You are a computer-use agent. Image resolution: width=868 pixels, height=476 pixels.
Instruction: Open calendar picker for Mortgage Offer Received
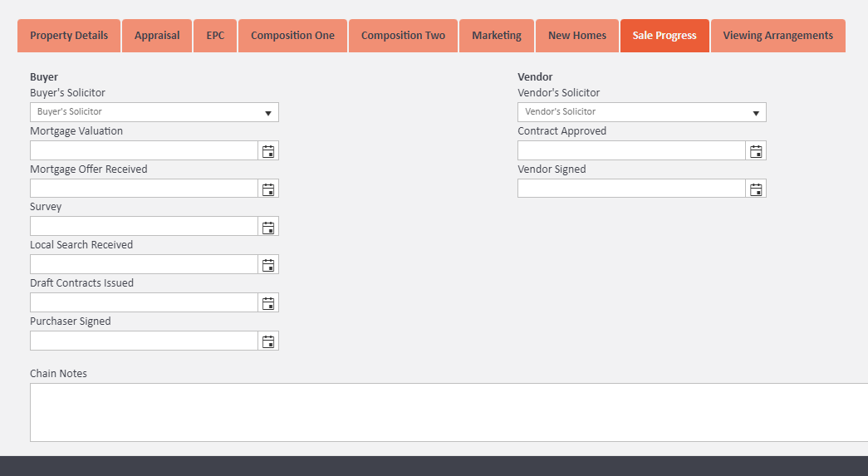(268, 189)
